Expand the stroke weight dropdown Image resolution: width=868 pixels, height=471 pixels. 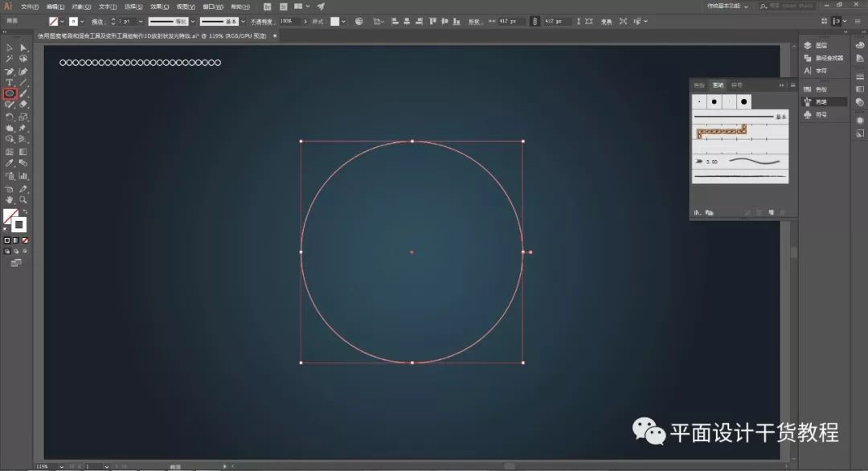pos(141,22)
